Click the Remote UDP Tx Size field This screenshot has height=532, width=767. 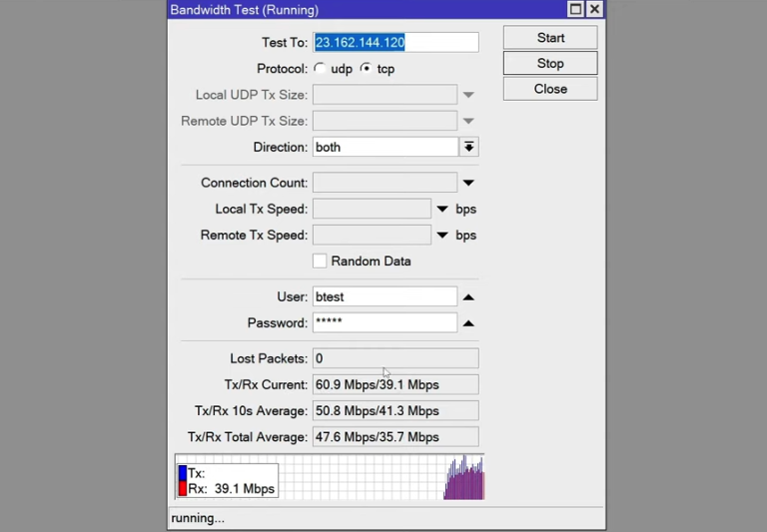[384, 121]
